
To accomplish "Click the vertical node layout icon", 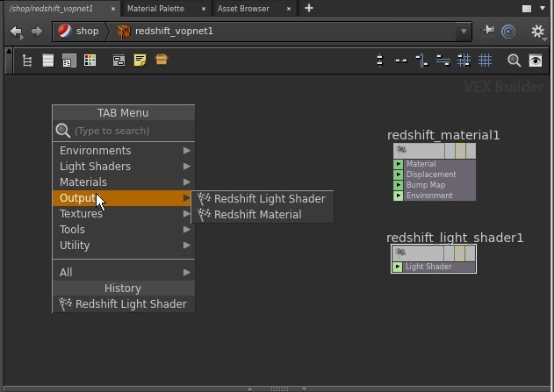I will click(380, 61).
